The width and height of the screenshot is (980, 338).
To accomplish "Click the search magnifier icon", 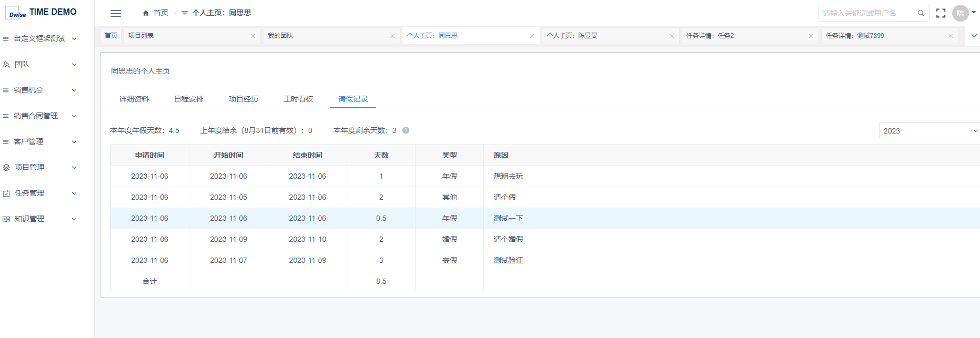I will tap(921, 13).
